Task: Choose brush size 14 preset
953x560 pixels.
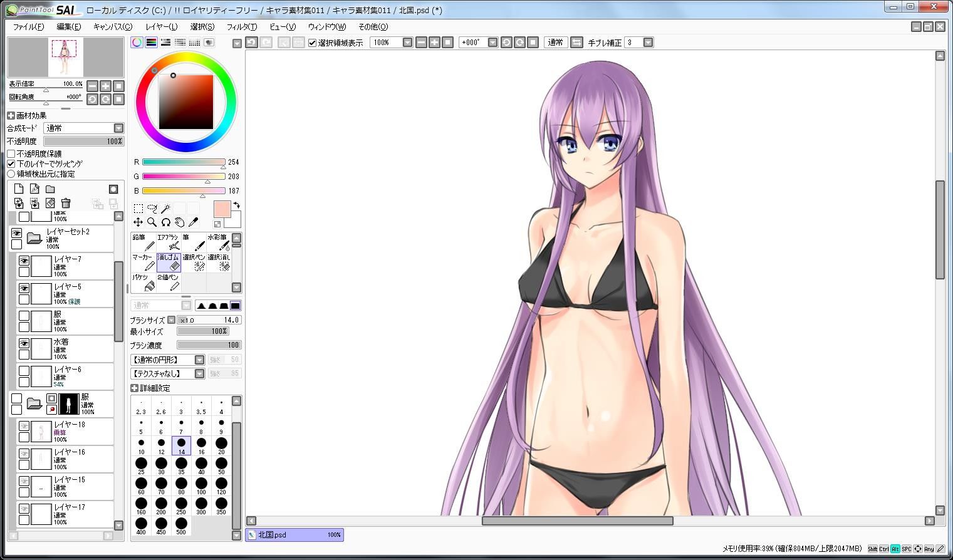Action: 181,445
